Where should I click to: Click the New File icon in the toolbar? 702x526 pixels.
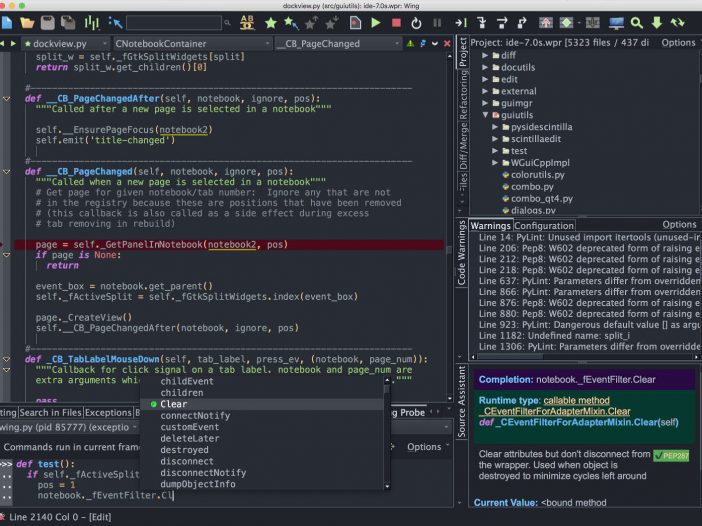point(7,22)
